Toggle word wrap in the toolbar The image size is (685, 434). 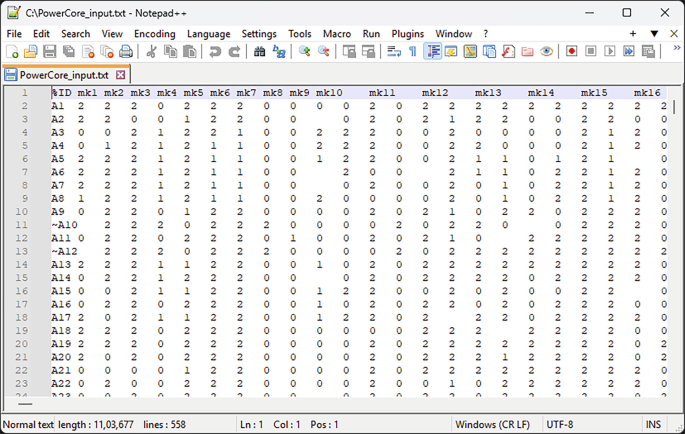(394, 52)
